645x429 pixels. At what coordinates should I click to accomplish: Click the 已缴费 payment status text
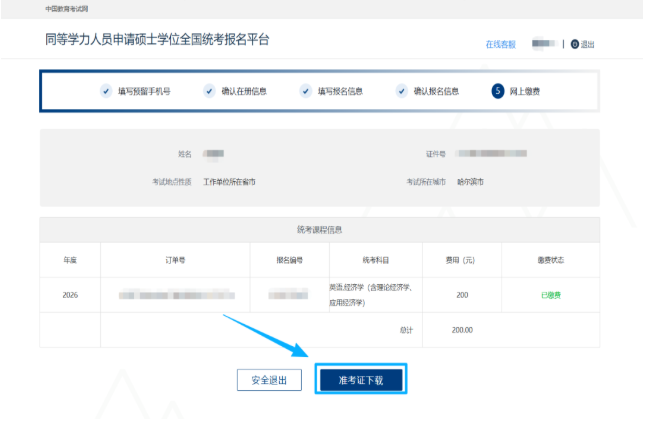point(551,295)
